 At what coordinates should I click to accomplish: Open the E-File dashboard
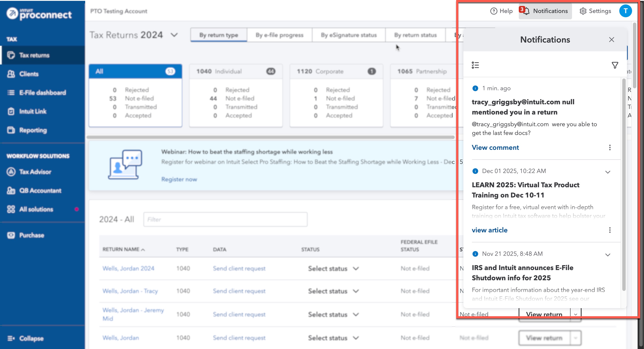[x=43, y=93]
